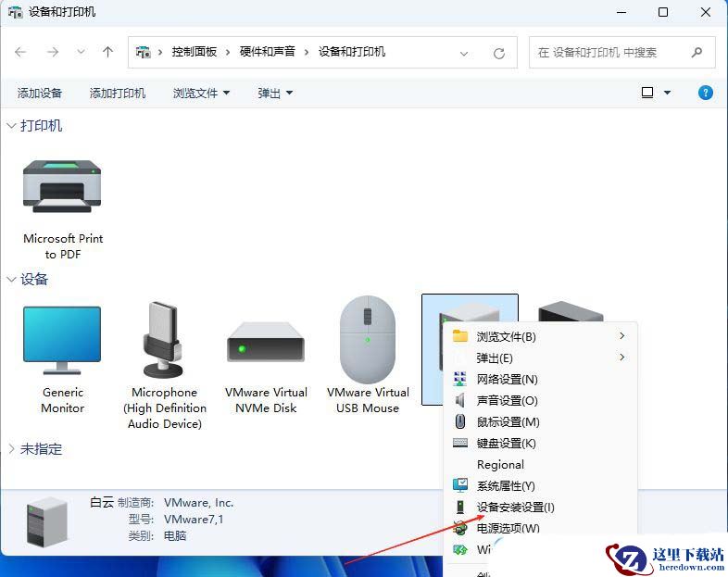
Task: Click the refresh icon in the address bar
Action: (499, 54)
